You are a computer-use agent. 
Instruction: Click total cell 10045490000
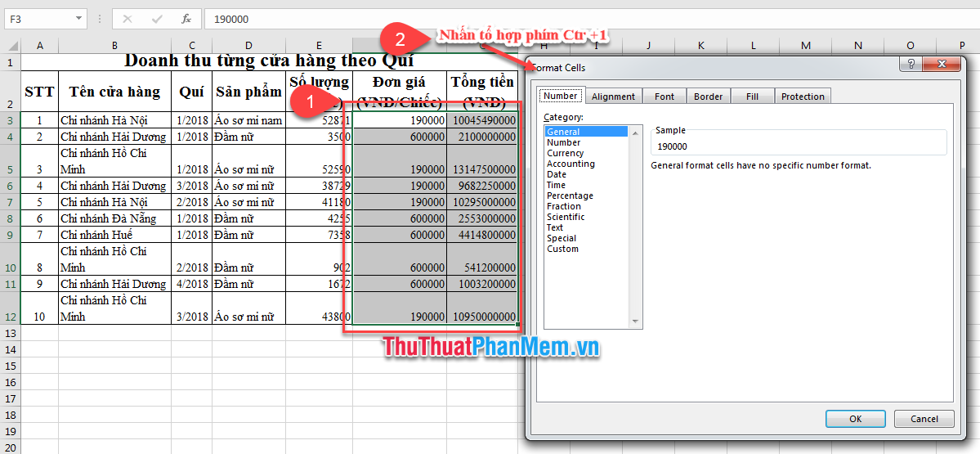pos(482,120)
